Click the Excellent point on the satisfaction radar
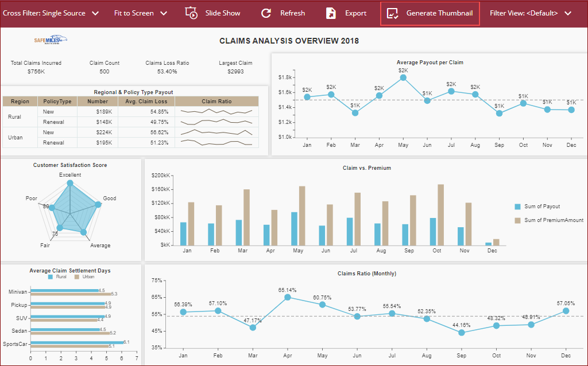The width and height of the screenshot is (588, 366). point(70,184)
